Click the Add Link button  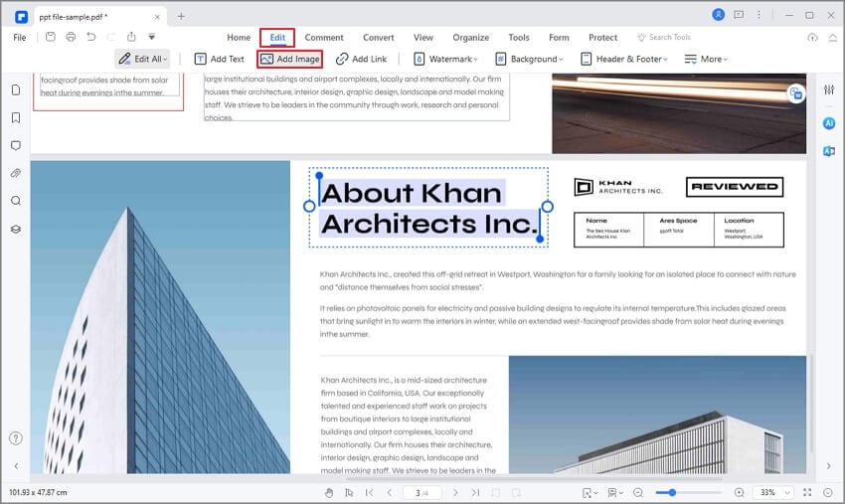tap(361, 59)
